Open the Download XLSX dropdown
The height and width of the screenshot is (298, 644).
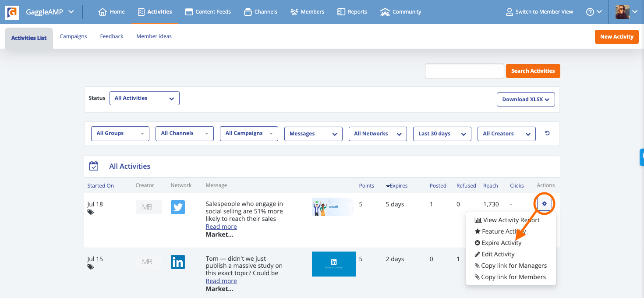(x=526, y=99)
